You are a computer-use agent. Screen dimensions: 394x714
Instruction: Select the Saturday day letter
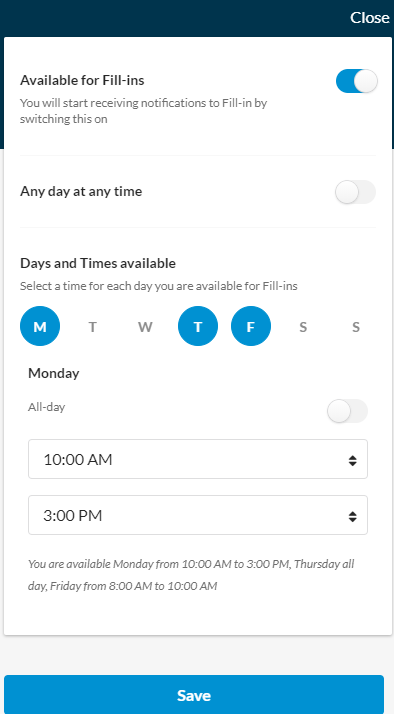pyautogui.click(x=303, y=327)
